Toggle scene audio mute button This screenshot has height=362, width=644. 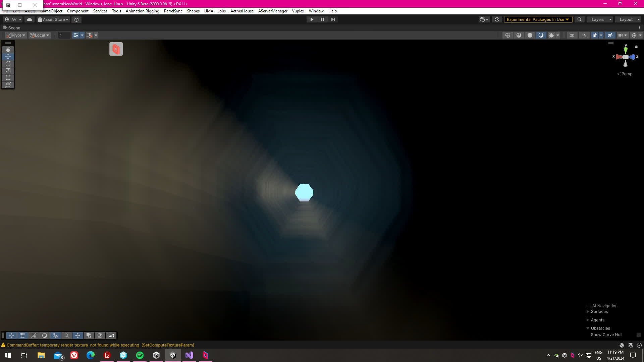[584, 35]
